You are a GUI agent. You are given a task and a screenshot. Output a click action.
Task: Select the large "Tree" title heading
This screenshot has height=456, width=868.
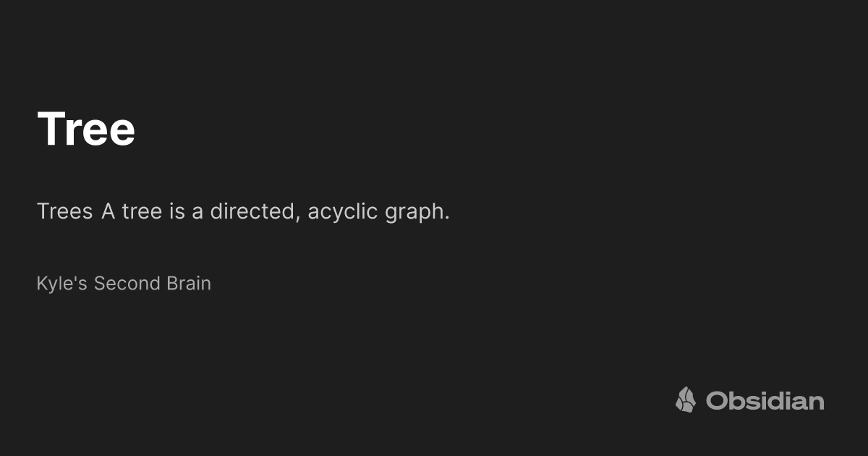86,129
